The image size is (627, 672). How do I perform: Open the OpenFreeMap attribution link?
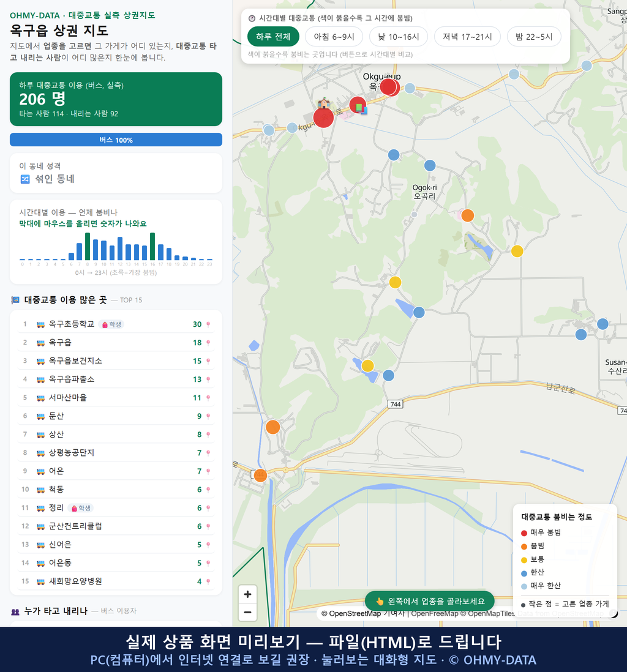[x=435, y=614]
